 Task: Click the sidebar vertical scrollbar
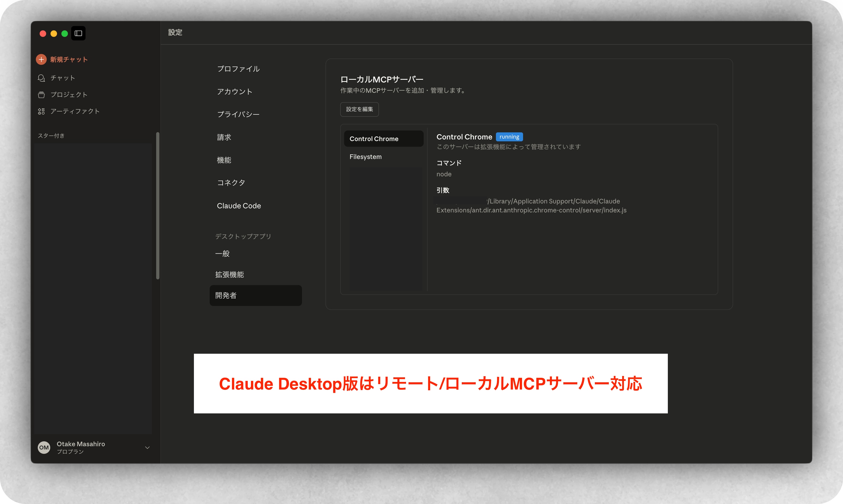[158, 205]
